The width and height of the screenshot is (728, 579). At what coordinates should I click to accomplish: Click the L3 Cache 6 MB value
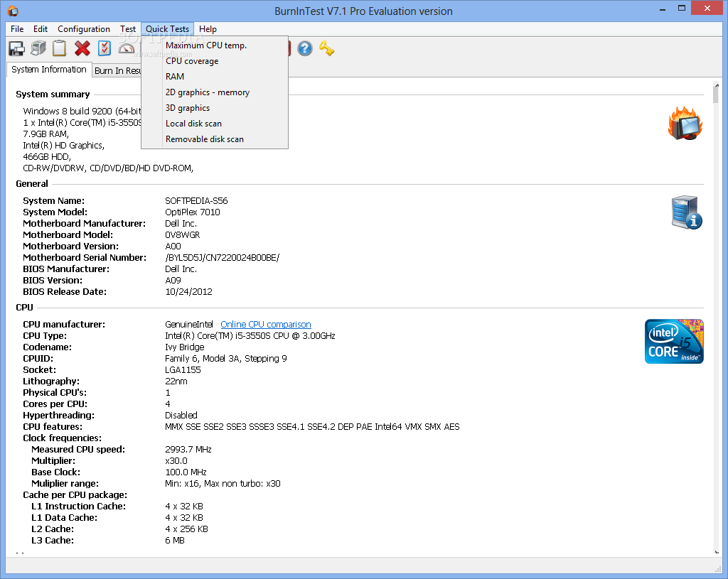175,541
